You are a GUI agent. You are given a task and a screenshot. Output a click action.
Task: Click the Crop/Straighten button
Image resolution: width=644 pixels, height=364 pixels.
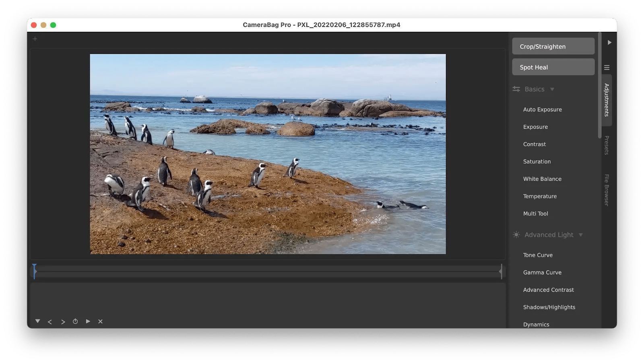tap(553, 46)
